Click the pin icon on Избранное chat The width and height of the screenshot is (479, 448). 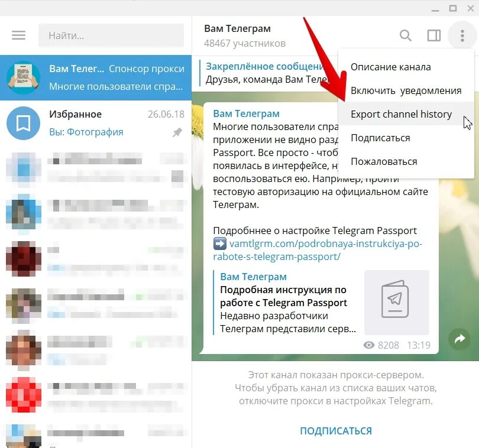177,132
